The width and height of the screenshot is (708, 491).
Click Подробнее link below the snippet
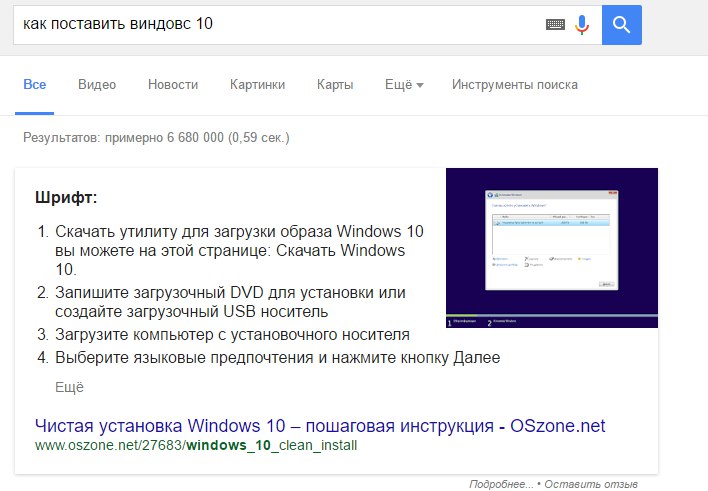tap(501, 484)
